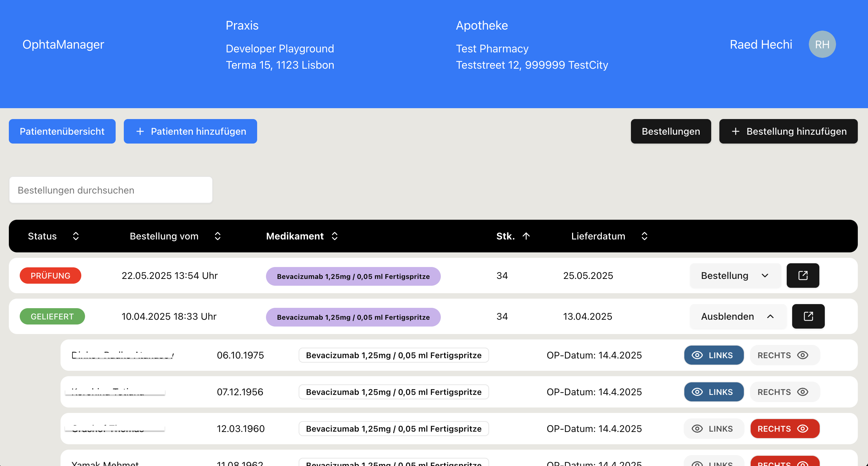Toggle RECHTS eye for patient born 12.03.1960
Viewport: 868px width, 466px height.
click(x=784, y=429)
